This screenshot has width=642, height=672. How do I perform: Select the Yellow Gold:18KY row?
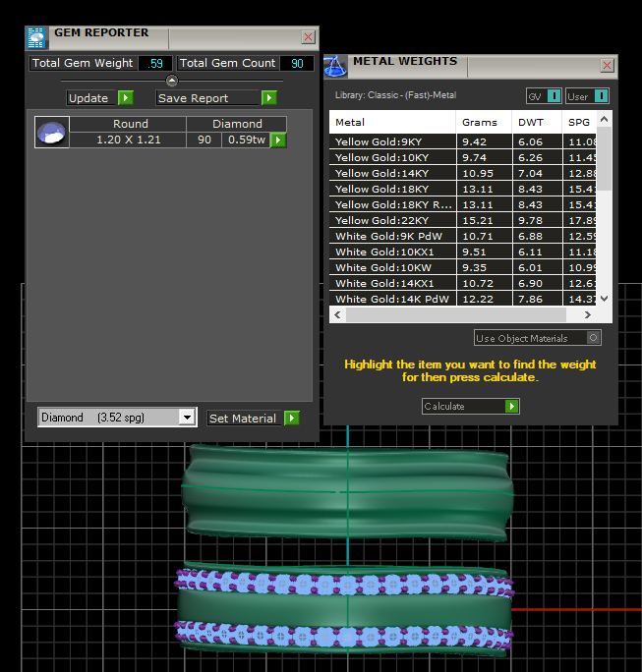tap(392, 189)
